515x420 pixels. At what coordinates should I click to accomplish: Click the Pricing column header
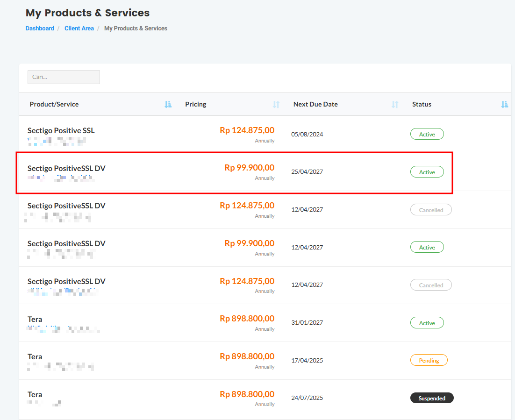pyautogui.click(x=196, y=105)
